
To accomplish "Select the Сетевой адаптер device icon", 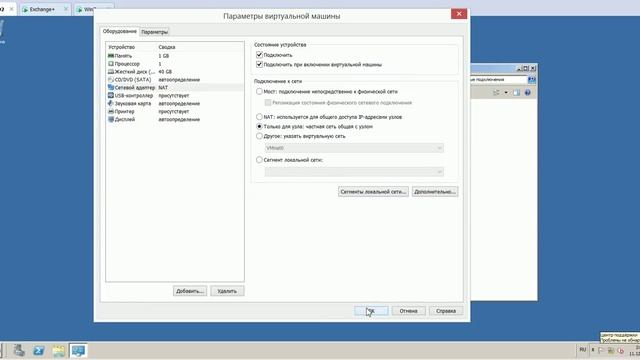I will pyautogui.click(x=111, y=87).
